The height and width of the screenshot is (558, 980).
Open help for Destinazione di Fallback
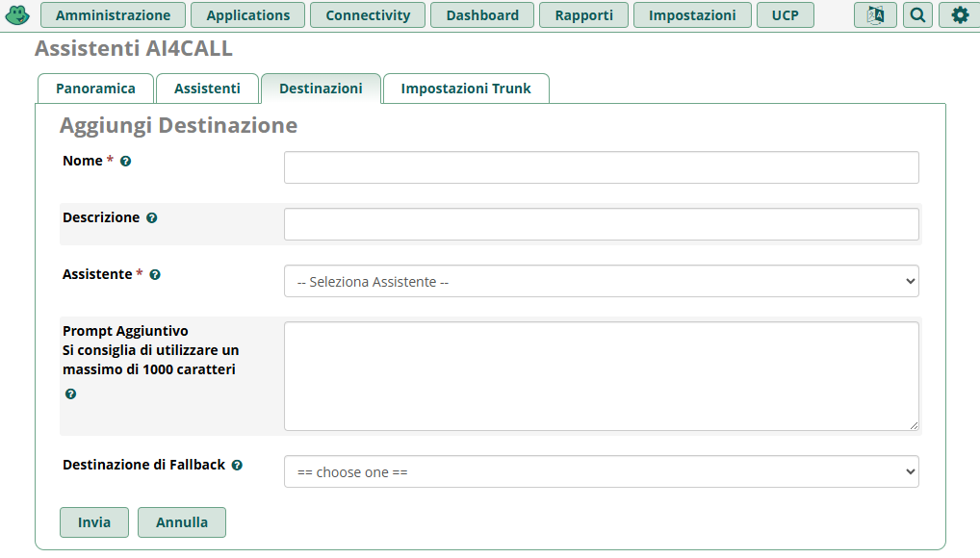click(237, 465)
